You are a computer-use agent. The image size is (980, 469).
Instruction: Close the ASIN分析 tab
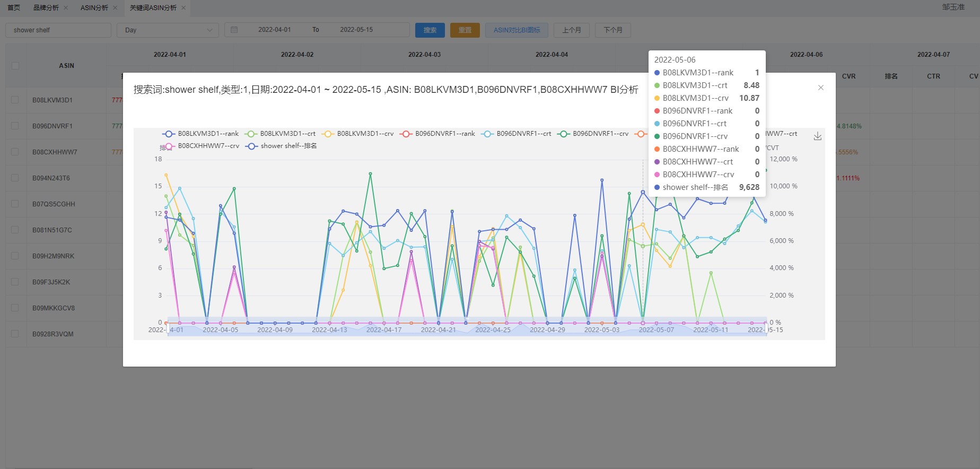click(115, 7)
